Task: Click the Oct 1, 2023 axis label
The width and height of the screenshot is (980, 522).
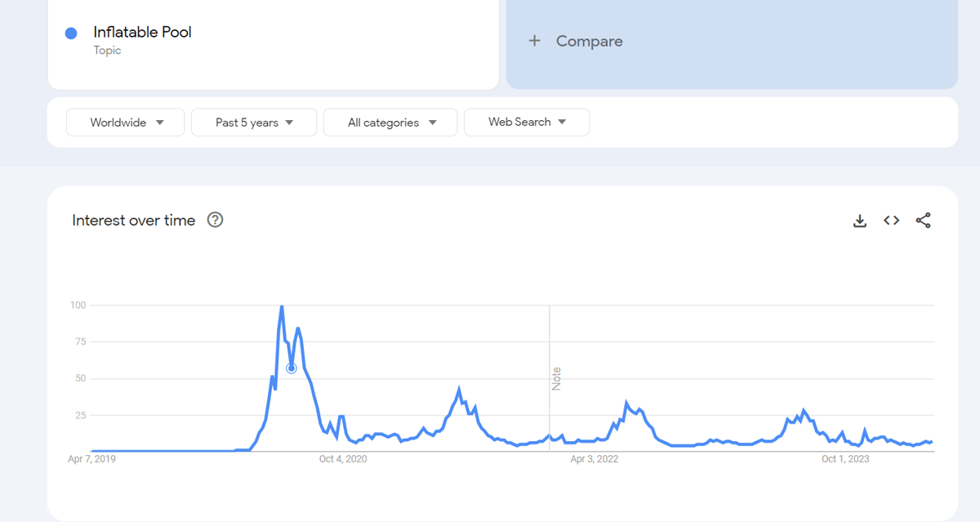Action: 845,459
